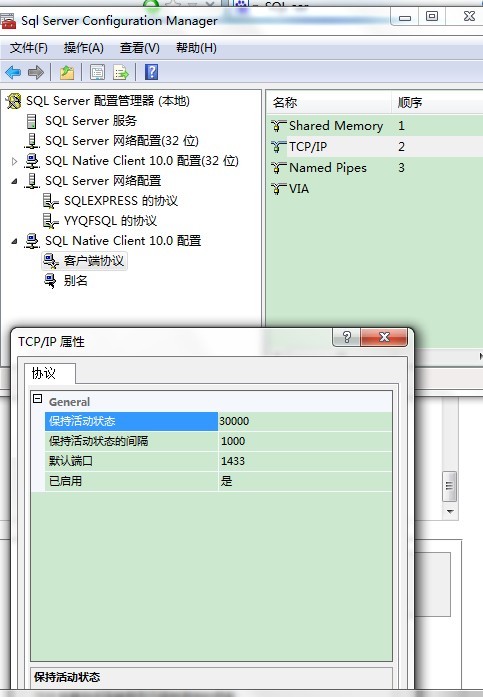Select the 保持活动状态的间隔 property name
Image resolution: width=483 pixels, height=697 pixels.
[x=131, y=441]
